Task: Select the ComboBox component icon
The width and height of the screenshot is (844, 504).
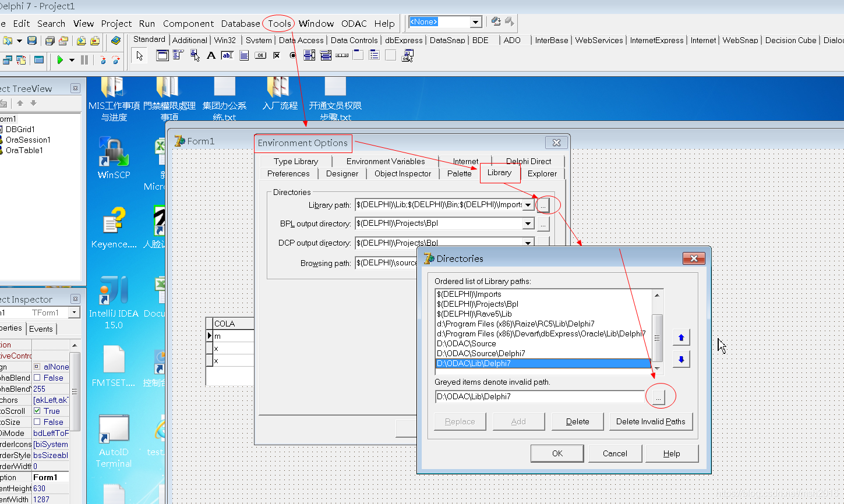Action: pos(326,55)
